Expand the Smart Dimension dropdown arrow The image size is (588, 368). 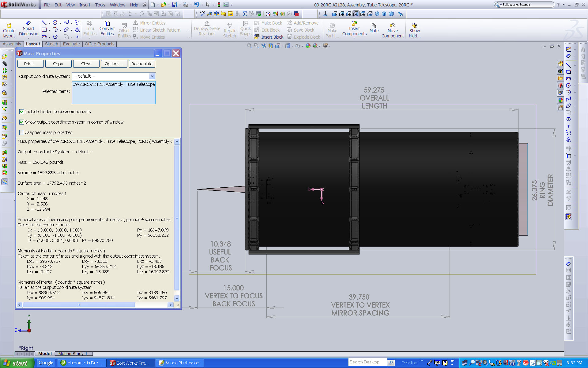click(28, 38)
